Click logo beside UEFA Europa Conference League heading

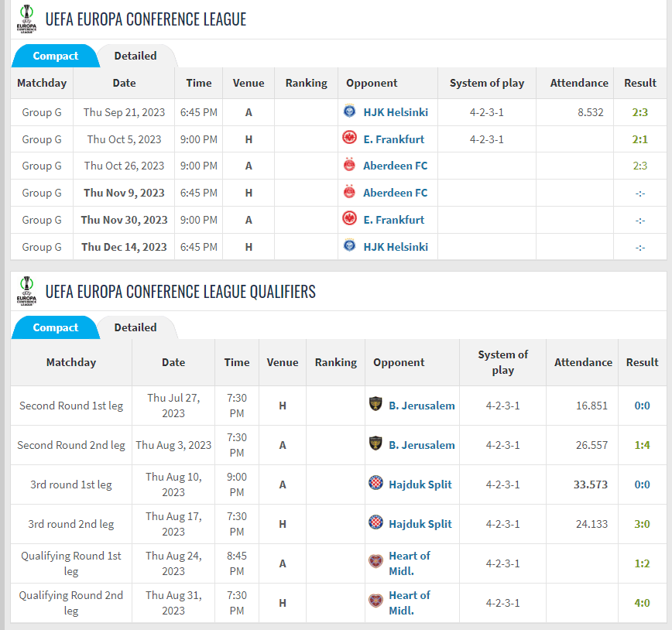[26, 19]
